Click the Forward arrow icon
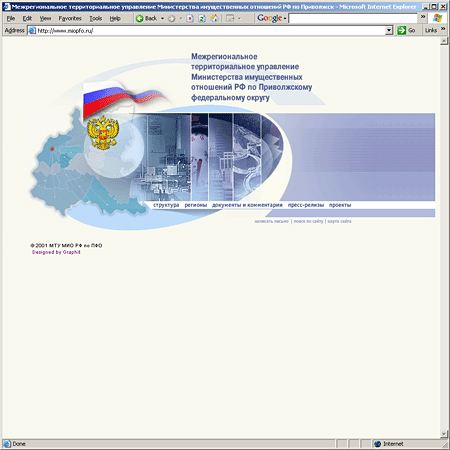The width and height of the screenshot is (450, 450). click(x=171, y=19)
